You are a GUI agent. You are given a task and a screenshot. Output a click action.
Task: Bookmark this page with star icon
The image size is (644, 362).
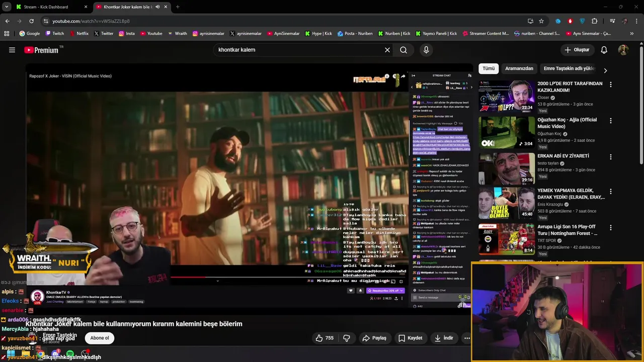click(x=541, y=21)
